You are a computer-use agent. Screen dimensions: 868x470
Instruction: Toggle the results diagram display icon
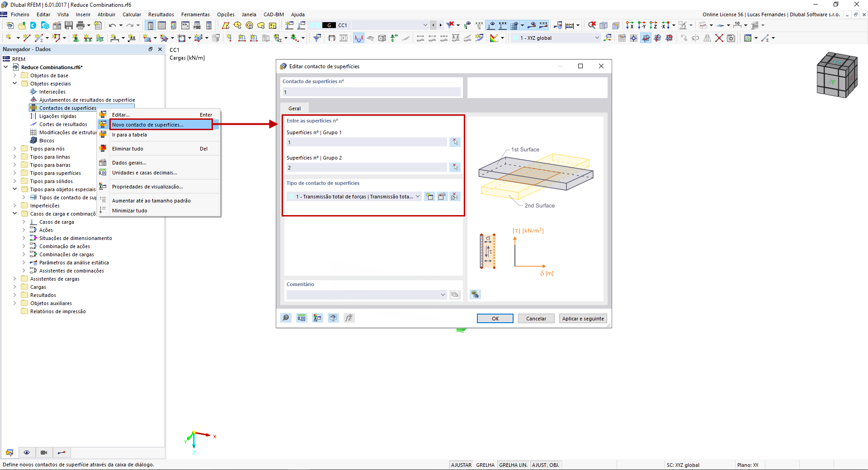(359, 38)
